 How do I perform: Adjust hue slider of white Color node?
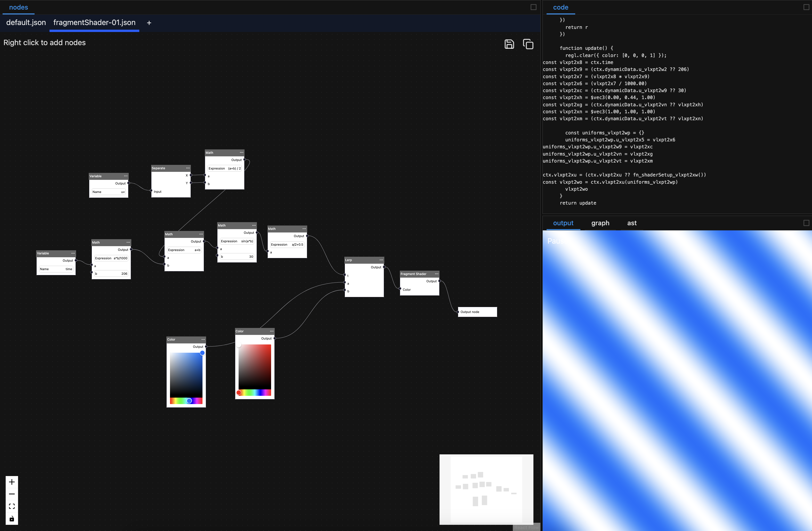tap(255, 392)
